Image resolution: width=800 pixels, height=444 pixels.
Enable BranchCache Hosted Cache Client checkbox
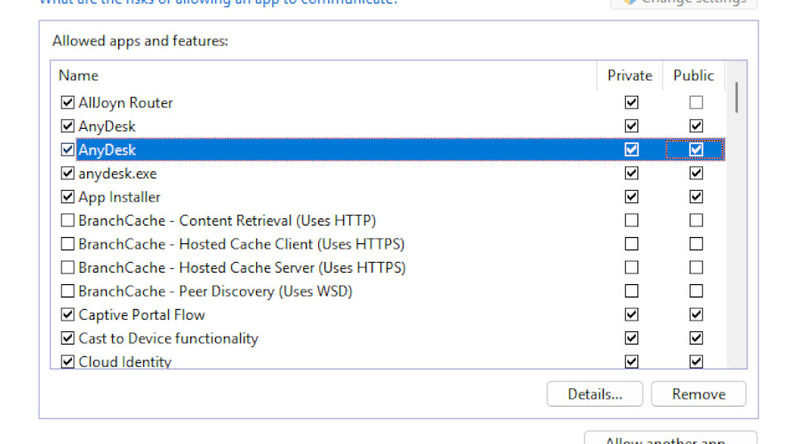pos(67,244)
